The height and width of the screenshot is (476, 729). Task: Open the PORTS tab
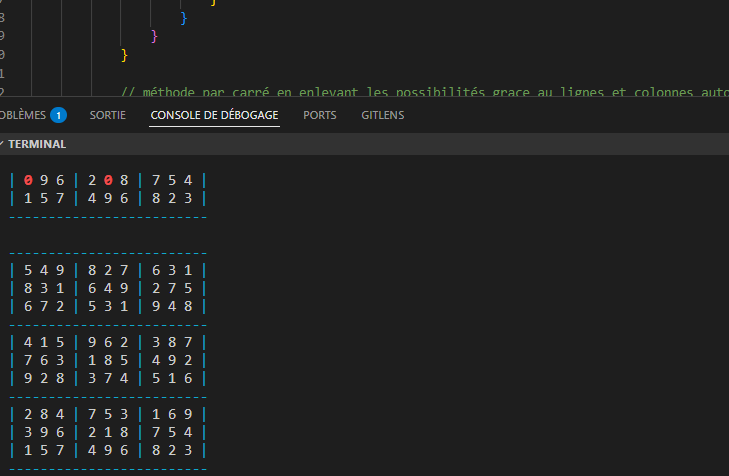pyautogui.click(x=320, y=115)
